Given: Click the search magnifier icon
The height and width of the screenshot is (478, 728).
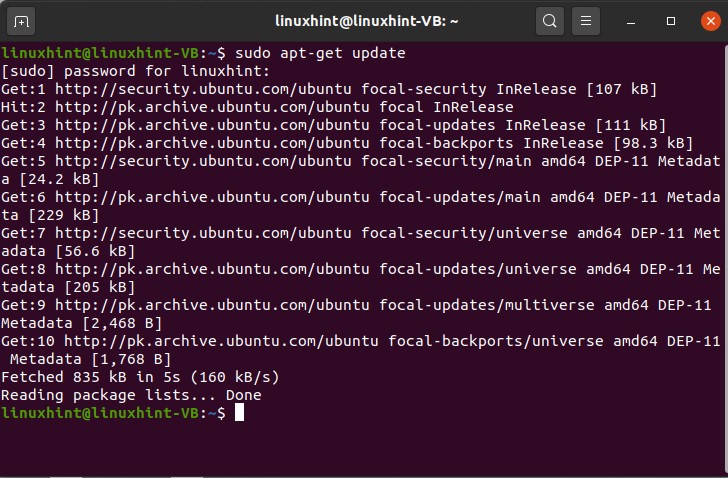Looking at the screenshot, I should tap(549, 20).
